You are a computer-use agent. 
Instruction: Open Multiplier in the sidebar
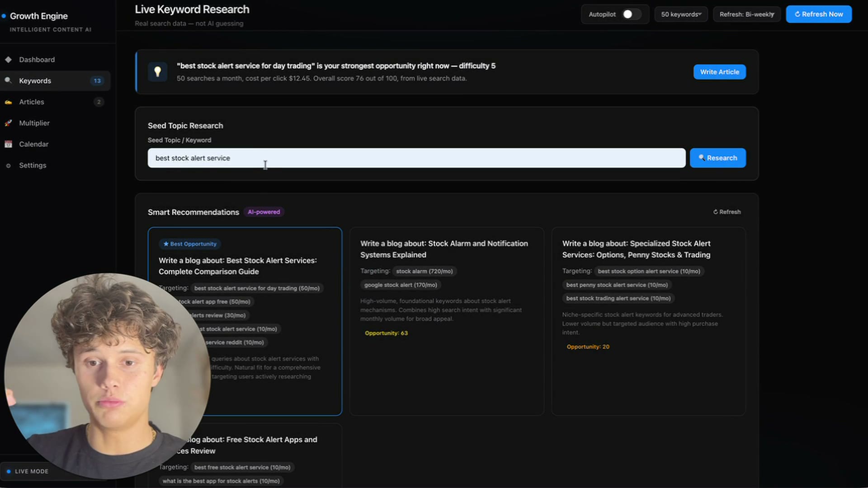click(x=55, y=123)
